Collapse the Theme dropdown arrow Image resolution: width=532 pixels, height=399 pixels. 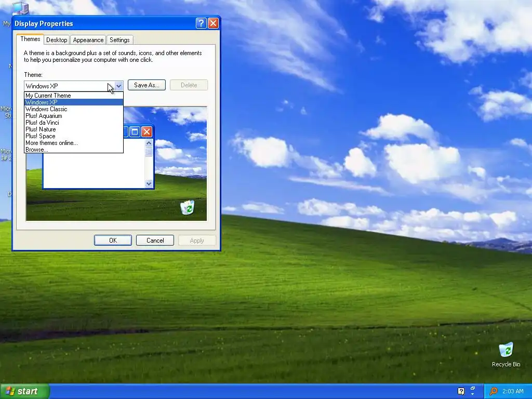coord(118,86)
